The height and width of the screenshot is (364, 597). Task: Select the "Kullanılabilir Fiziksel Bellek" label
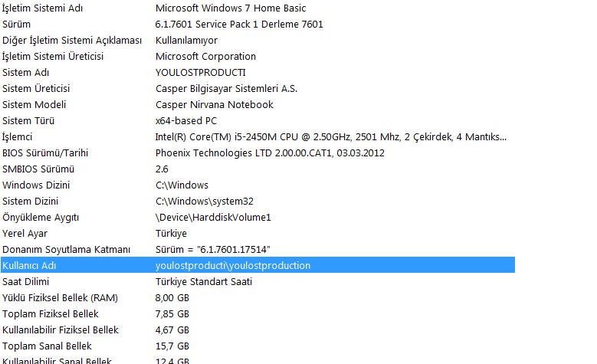61,330
